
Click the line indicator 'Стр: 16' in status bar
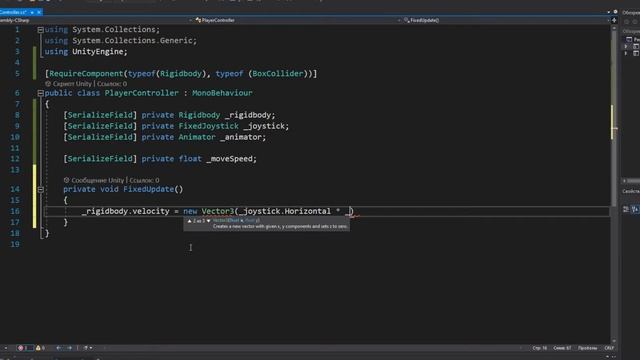(539, 348)
